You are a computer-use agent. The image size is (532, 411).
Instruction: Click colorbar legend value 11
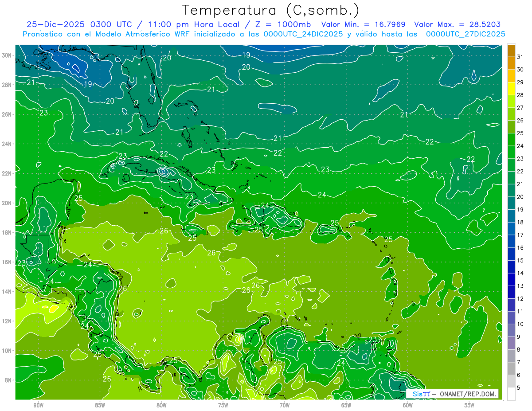point(520,311)
